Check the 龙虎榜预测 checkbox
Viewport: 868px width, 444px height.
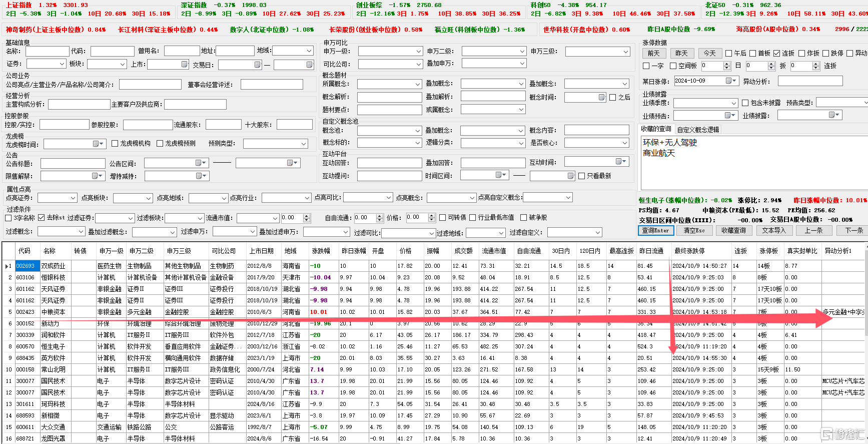pyautogui.click(x=160, y=143)
